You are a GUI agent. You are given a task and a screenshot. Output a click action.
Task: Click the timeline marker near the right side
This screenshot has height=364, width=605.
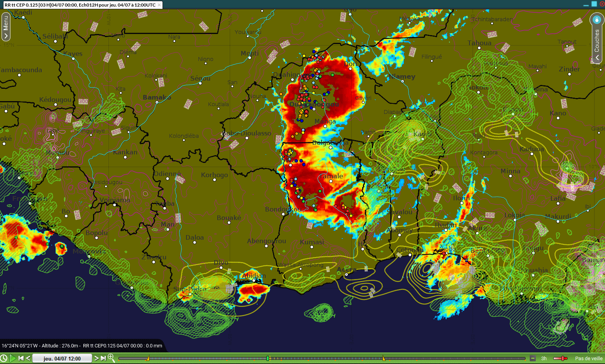383,359
